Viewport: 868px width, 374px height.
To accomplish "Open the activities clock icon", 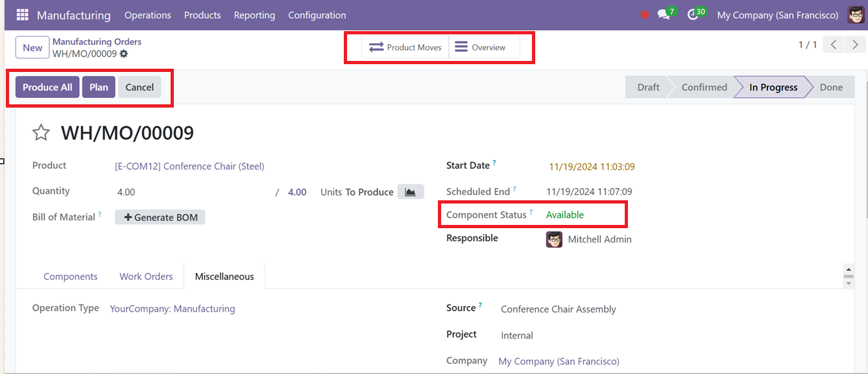I will [693, 15].
